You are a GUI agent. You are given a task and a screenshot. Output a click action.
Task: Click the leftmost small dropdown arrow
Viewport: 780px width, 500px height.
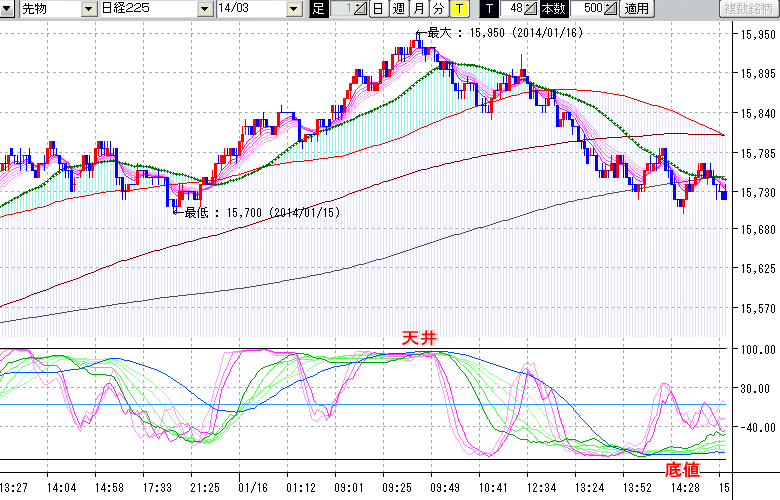coord(10,9)
